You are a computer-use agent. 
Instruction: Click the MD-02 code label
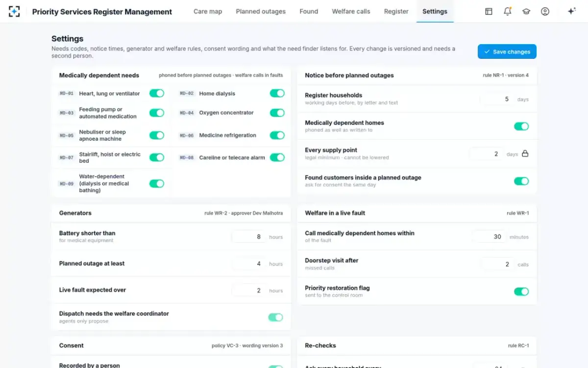(x=187, y=93)
